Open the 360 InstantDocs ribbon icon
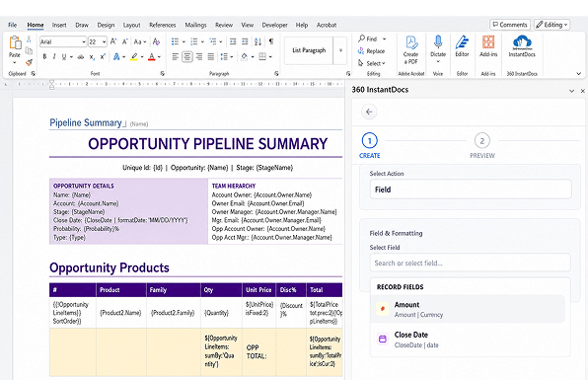This screenshot has width=588, height=380. tap(522, 46)
